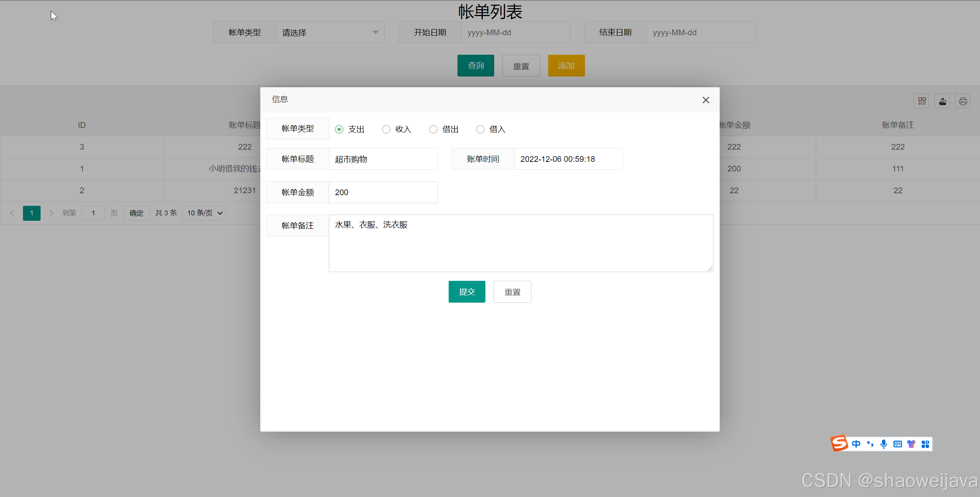Click next page arrow in pagination
Image resolution: width=980 pixels, height=497 pixels.
pyautogui.click(x=51, y=213)
